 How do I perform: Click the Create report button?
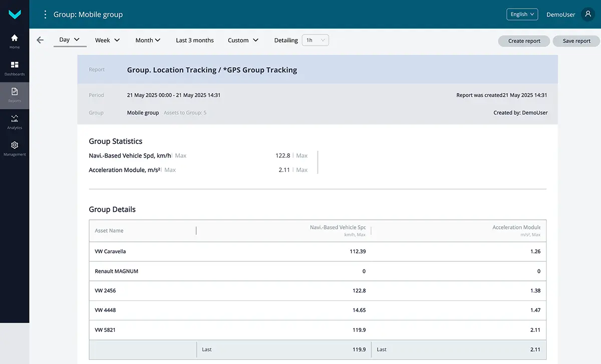(524, 41)
